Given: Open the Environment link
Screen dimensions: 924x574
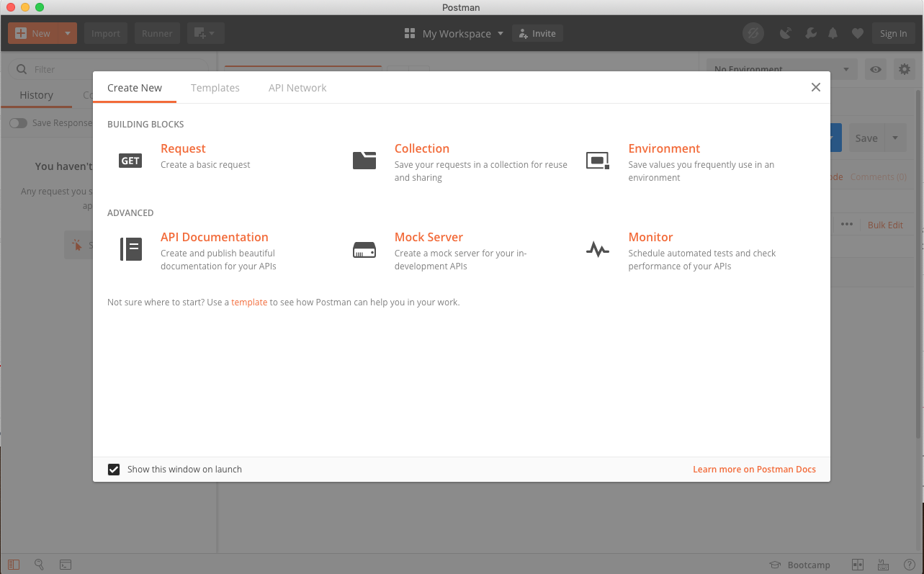Looking at the screenshot, I should coord(664,148).
